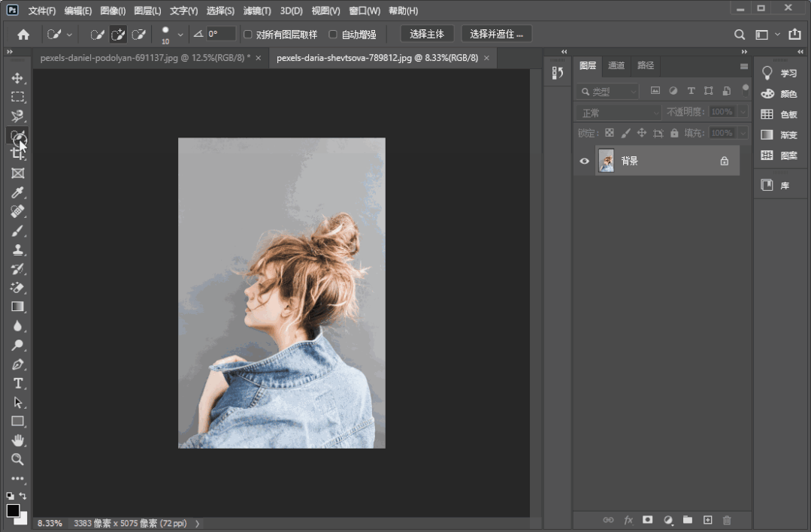Create a new layer with plus icon
The image size is (811, 532).
pos(707,520)
